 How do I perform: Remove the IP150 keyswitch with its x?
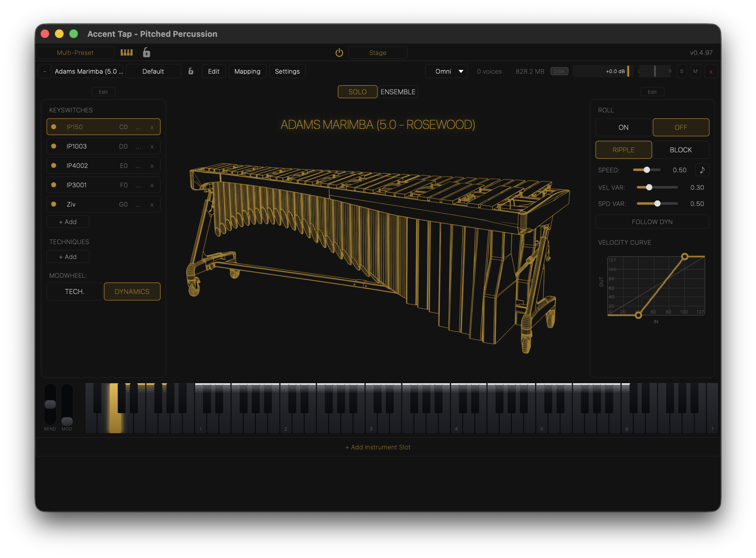[152, 127]
